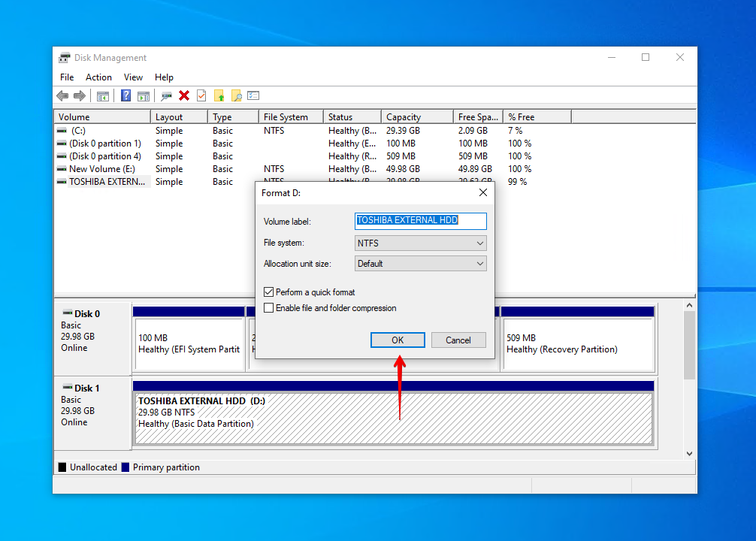Minimize the Disk Management window
The height and width of the screenshot is (541, 756).
click(x=612, y=57)
